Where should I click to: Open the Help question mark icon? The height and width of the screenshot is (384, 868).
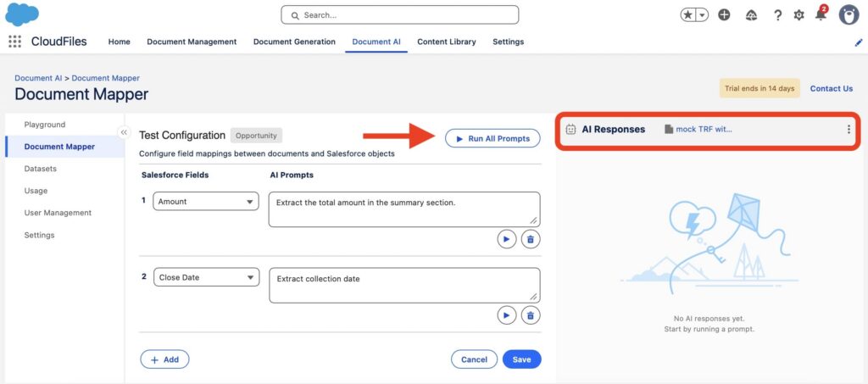pyautogui.click(x=778, y=15)
